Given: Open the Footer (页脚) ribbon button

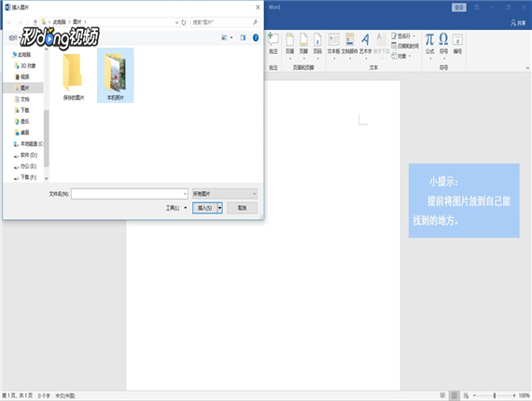Looking at the screenshot, I should tap(303, 46).
